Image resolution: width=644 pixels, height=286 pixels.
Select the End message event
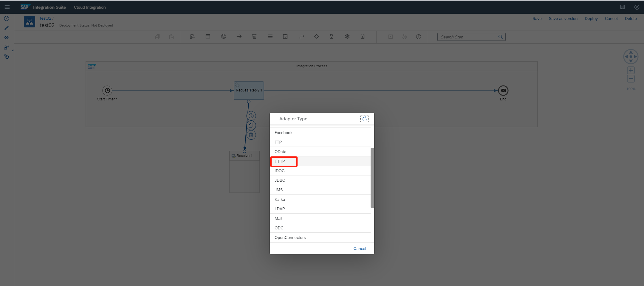(503, 91)
